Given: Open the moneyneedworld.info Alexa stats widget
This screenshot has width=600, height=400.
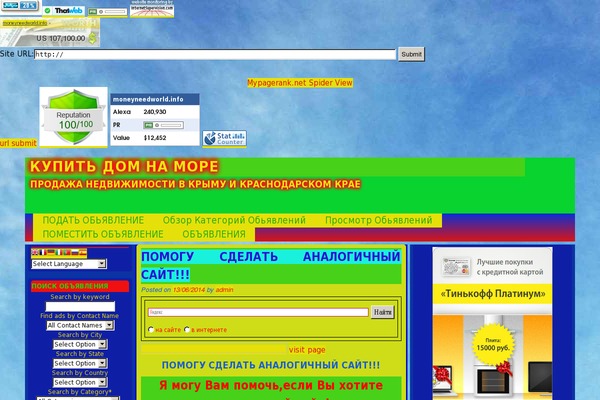Looking at the screenshot, I should pyautogui.click(x=155, y=119).
